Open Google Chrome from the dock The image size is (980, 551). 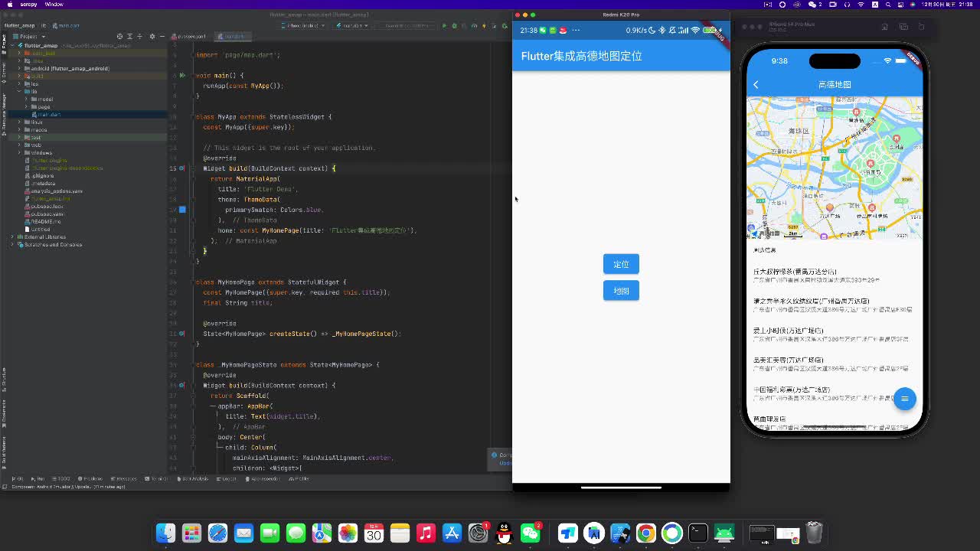645,533
